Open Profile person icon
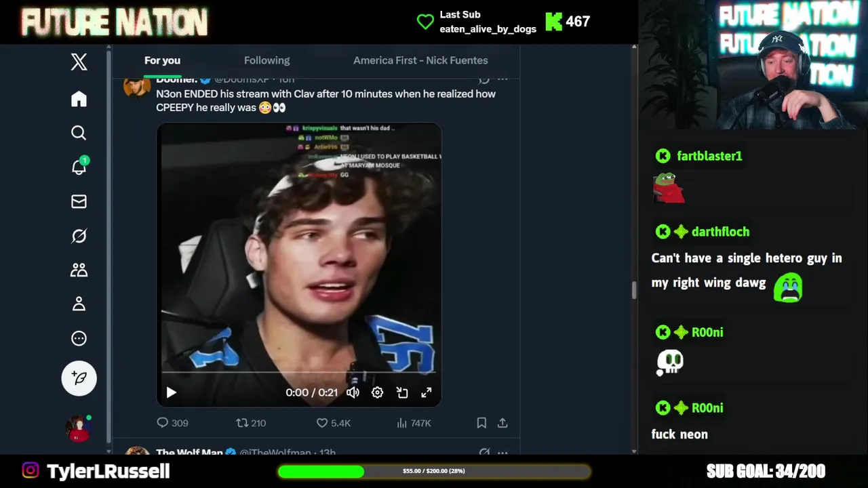 [79, 304]
